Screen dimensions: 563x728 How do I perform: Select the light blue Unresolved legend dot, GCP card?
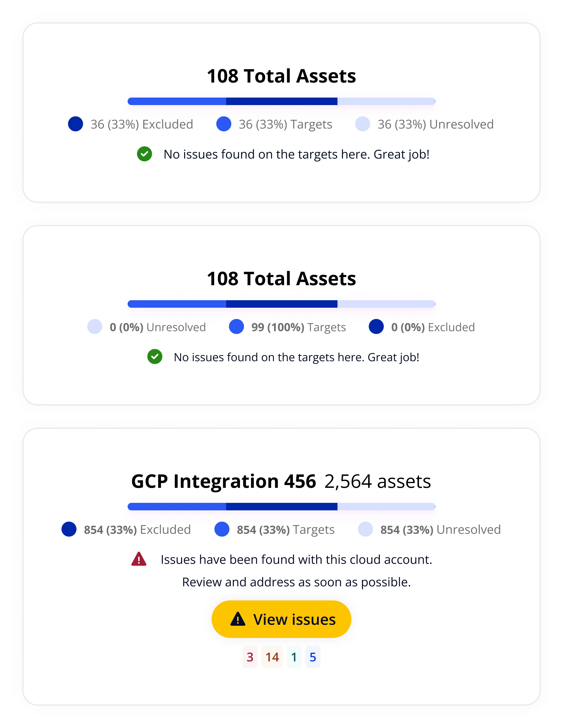(x=365, y=530)
